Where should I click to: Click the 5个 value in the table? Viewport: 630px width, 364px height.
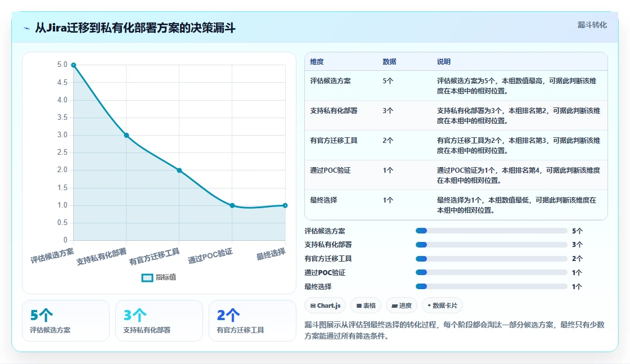[x=388, y=81]
